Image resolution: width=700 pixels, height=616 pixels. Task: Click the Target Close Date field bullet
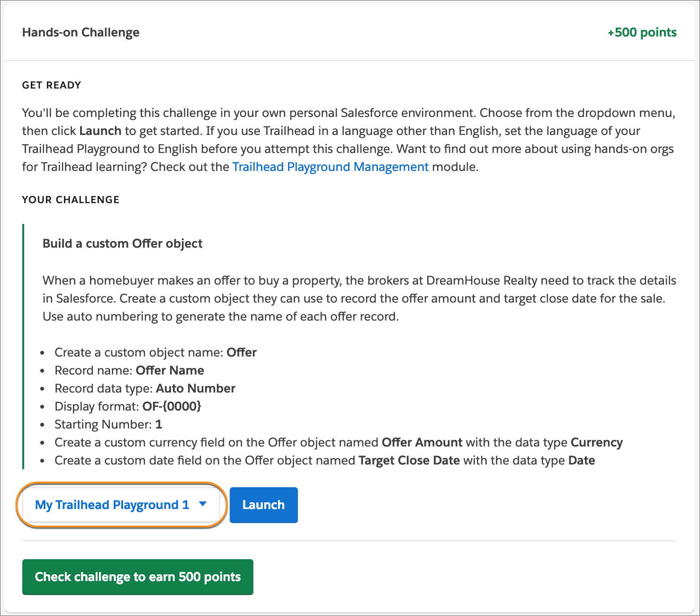pos(325,460)
